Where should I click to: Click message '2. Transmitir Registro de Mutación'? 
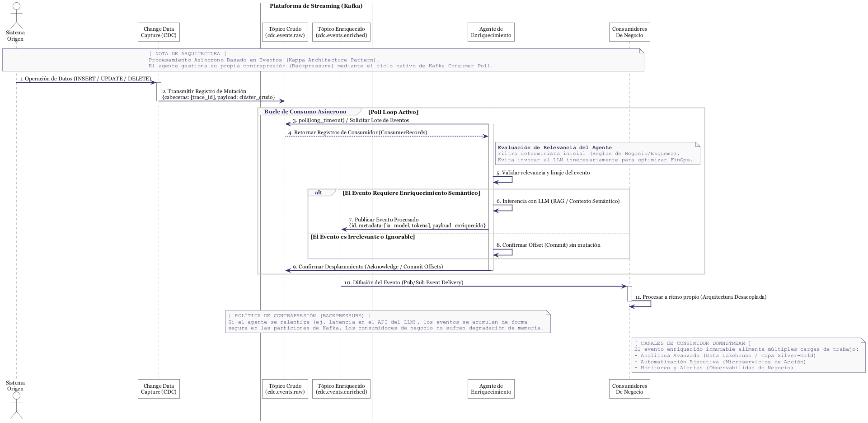point(204,91)
